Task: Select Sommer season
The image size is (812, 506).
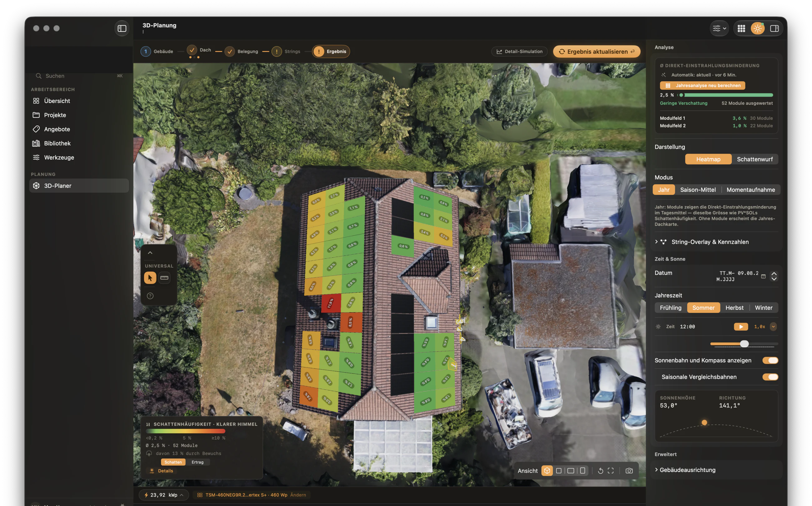Action: (x=703, y=308)
